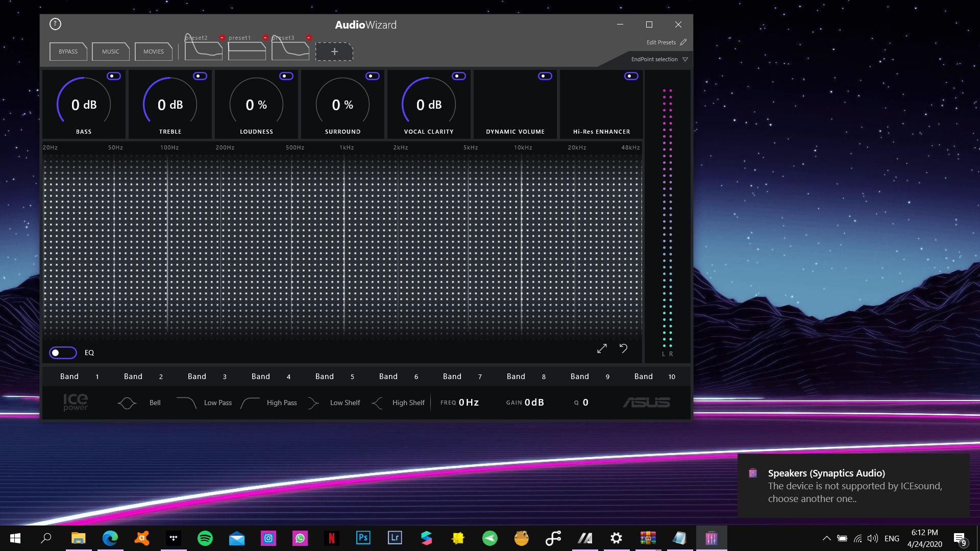This screenshot has height=551, width=980.
Task: Toggle the BASS effect on/off
Action: [114, 76]
